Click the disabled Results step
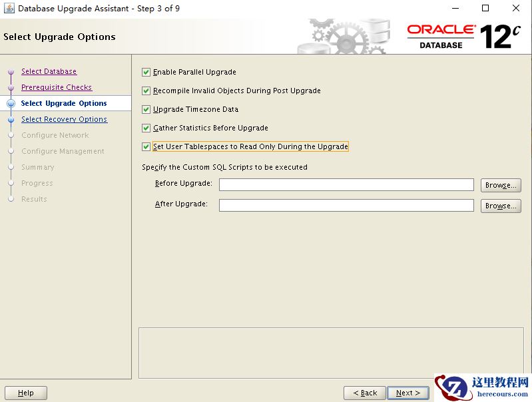The height and width of the screenshot is (402, 532). [x=34, y=199]
